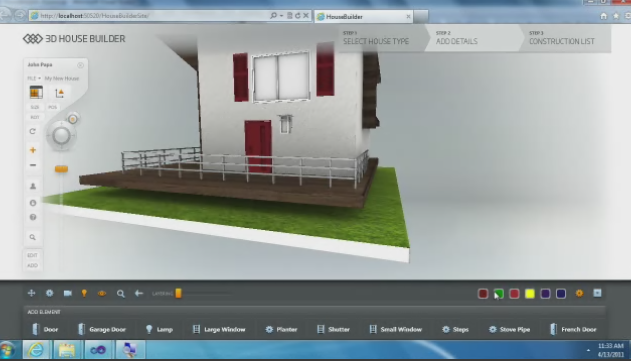Open the user profile person icon
Image resolution: width=631 pixels, height=361 pixels.
(33, 186)
